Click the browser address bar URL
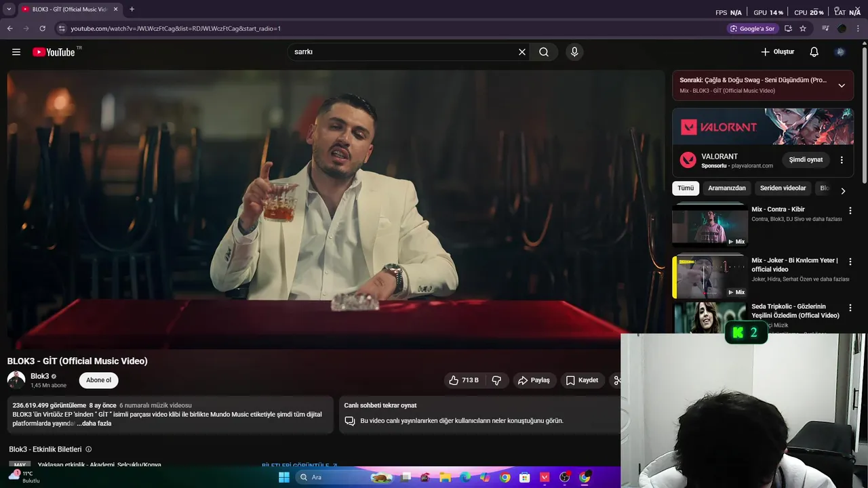The width and height of the screenshot is (868, 488). [x=176, y=28]
